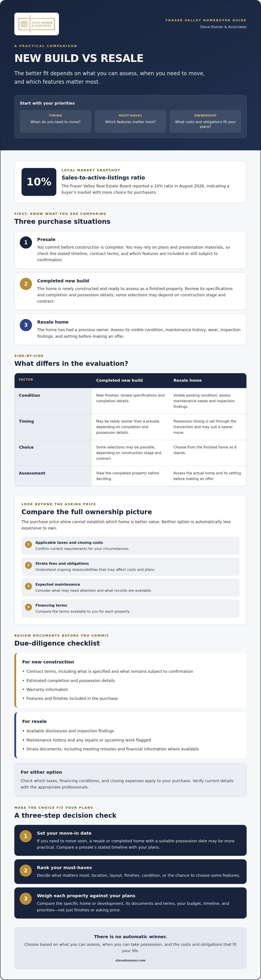Click the Completed new build column header
The image size is (261, 980).
pyautogui.click(x=119, y=380)
